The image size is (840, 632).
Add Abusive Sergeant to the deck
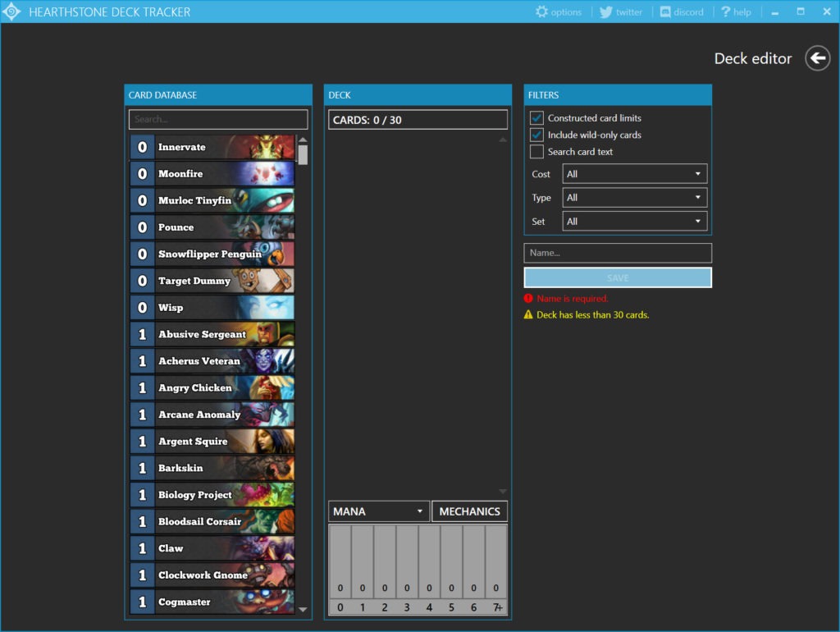tap(212, 335)
